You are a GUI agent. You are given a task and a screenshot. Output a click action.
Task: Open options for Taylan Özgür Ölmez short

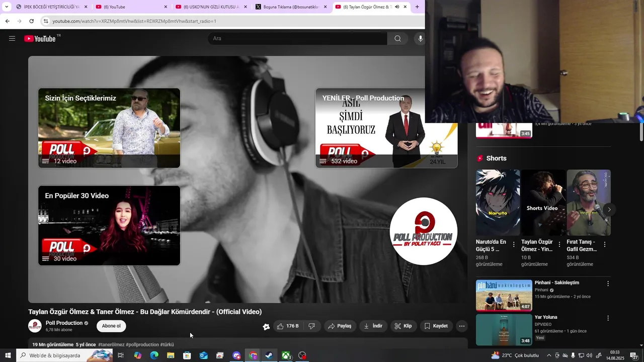coord(559,244)
